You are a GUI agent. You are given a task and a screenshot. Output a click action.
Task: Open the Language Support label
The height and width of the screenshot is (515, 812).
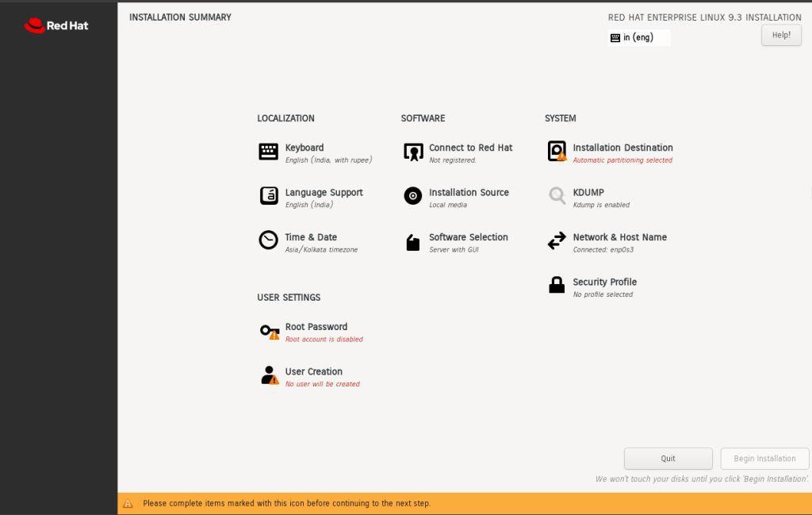pyautogui.click(x=324, y=193)
